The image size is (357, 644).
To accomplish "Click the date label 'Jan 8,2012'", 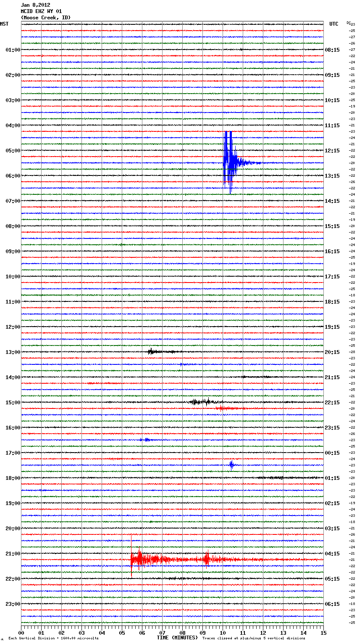I will click(35, 5).
